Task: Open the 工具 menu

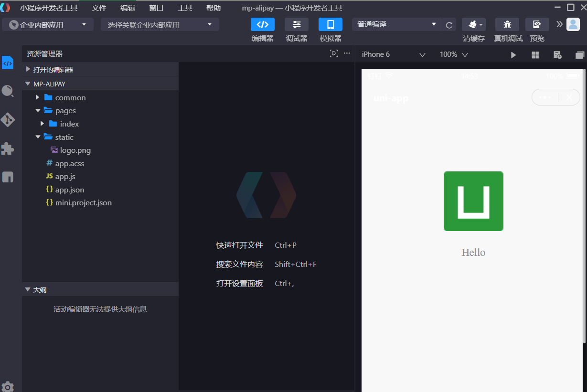Action: (185, 8)
